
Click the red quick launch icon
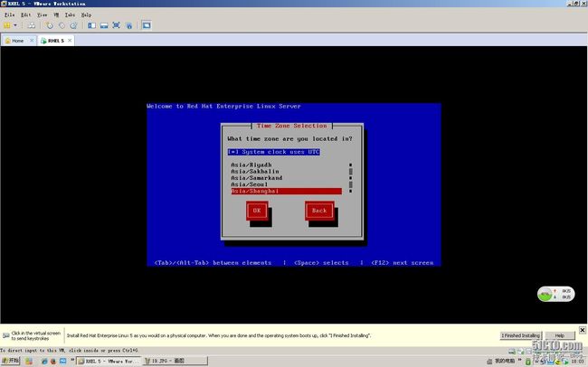[52, 362]
